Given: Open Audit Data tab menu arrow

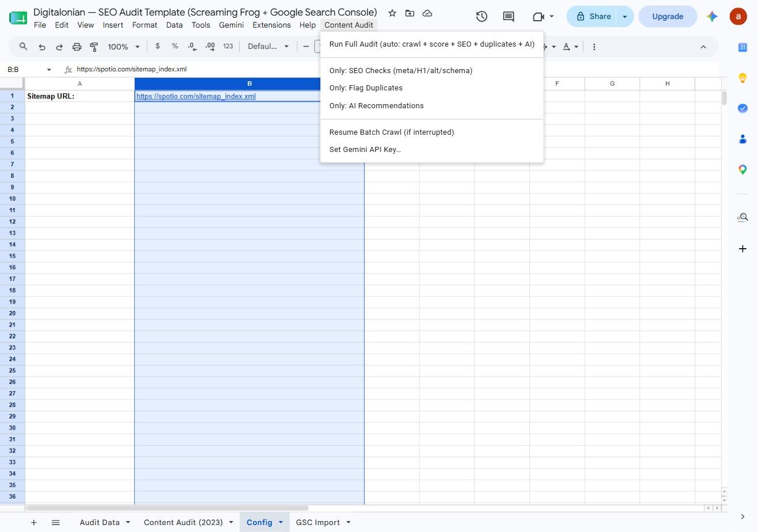Looking at the screenshot, I should click(x=128, y=522).
